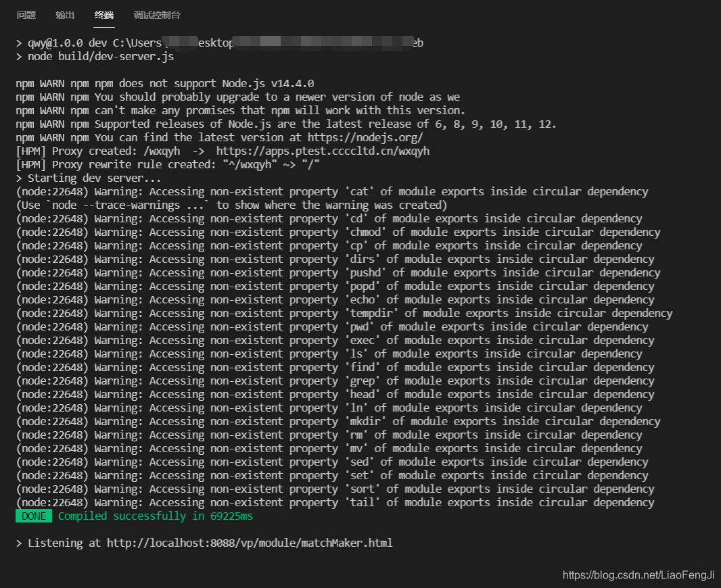Image resolution: width=721 pixels, height=588 pixels.
Task: Click "can't make any promises" warning line
Action: click(x=241, y=111)
